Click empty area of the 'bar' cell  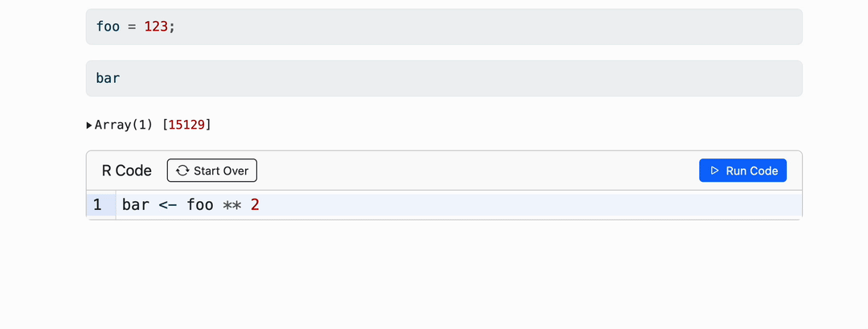click(x=482, y=78)
